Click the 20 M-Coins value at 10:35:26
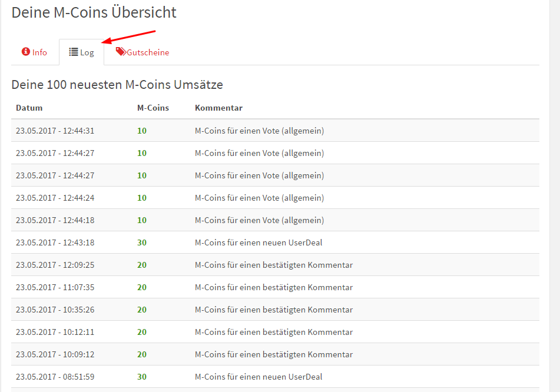This screenshot has width=560, height=392. 142,310
